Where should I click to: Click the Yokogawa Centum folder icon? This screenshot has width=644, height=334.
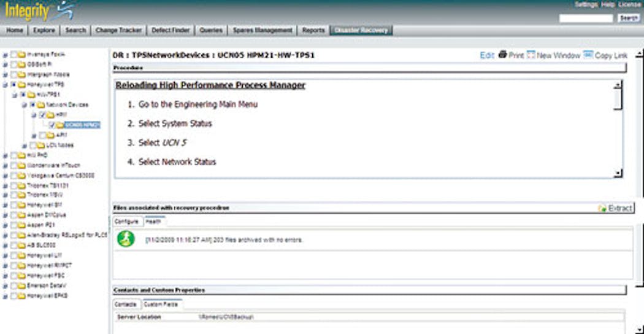pyautogui.click(x=21, y=176)
